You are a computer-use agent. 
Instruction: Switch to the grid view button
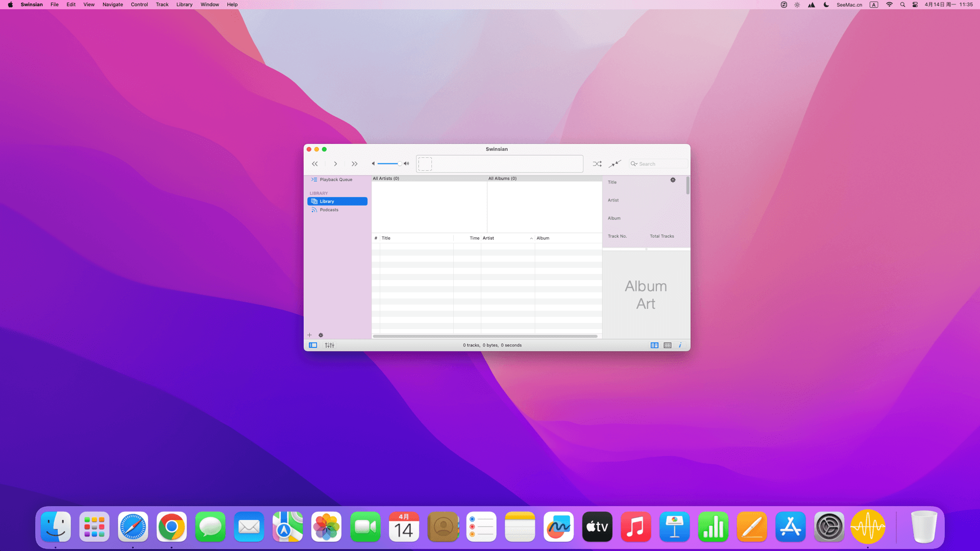click(667, 345)
